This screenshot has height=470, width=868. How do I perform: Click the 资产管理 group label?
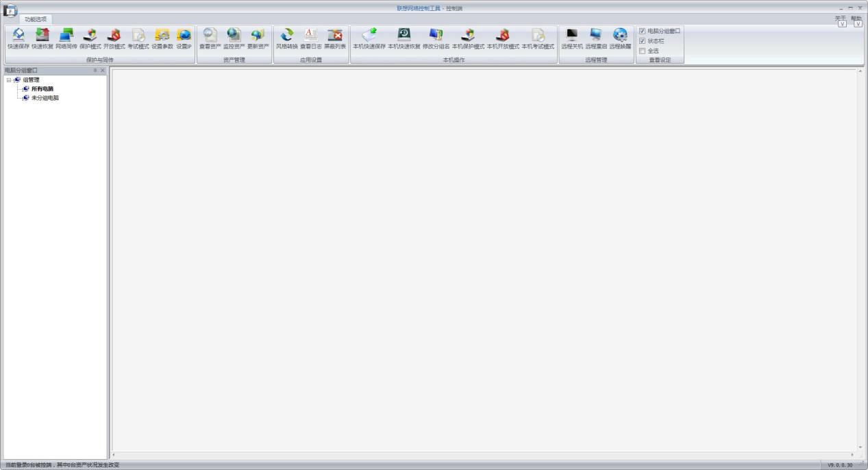coord(234,60)
